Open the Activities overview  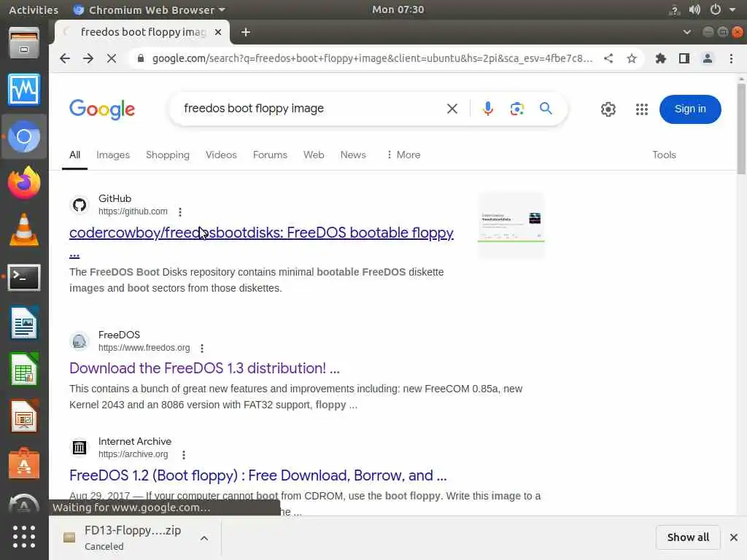pos(34,9)
